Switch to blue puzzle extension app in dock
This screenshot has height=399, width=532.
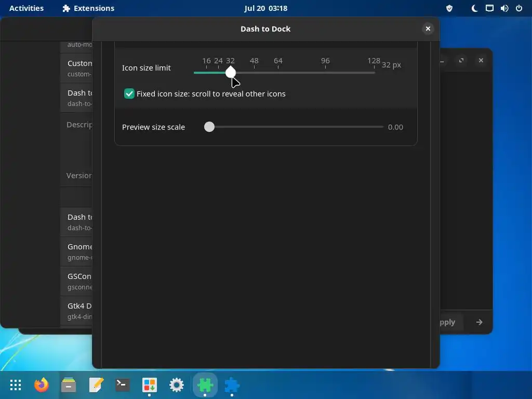pos(232,385)
